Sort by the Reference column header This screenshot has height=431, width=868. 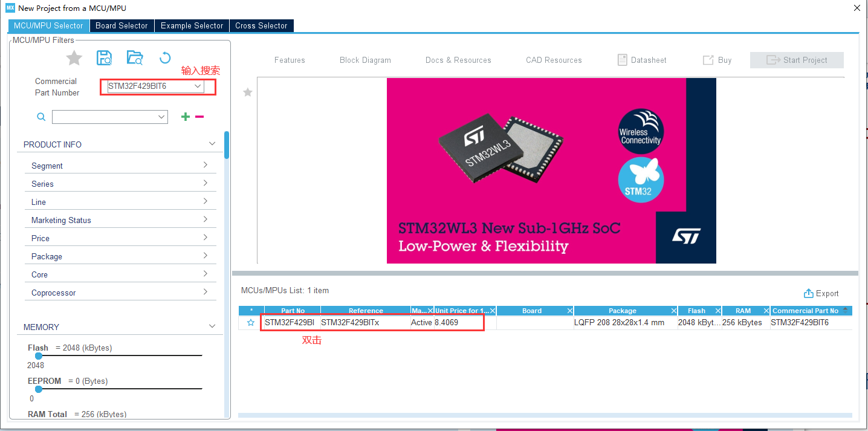coord(366,311)
